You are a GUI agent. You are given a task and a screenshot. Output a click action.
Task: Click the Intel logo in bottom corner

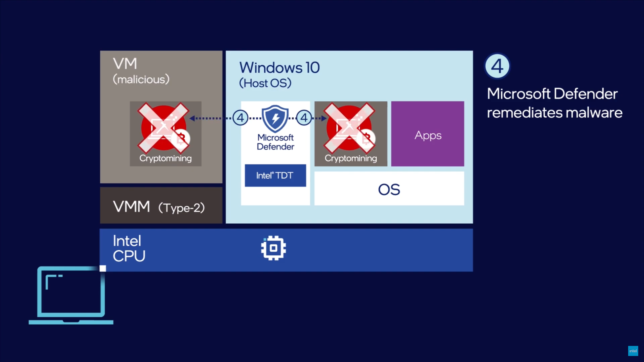pyautogui.click(x=633, y=351)
